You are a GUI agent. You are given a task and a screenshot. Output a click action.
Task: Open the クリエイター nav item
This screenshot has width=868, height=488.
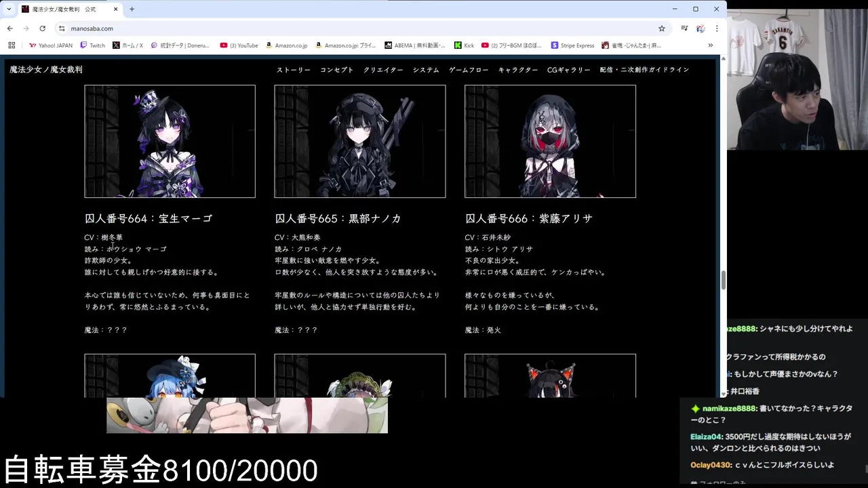(x=383, y=70)
